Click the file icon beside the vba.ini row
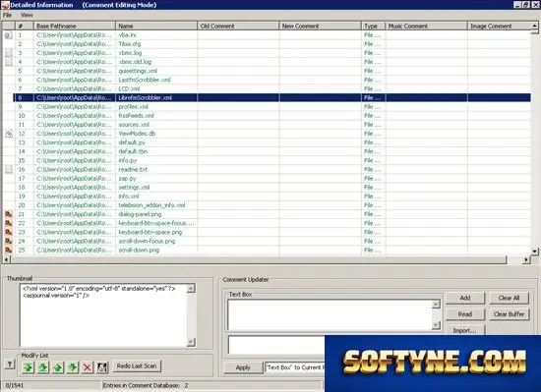Viewport: 541px width, 392px height. 9,34
